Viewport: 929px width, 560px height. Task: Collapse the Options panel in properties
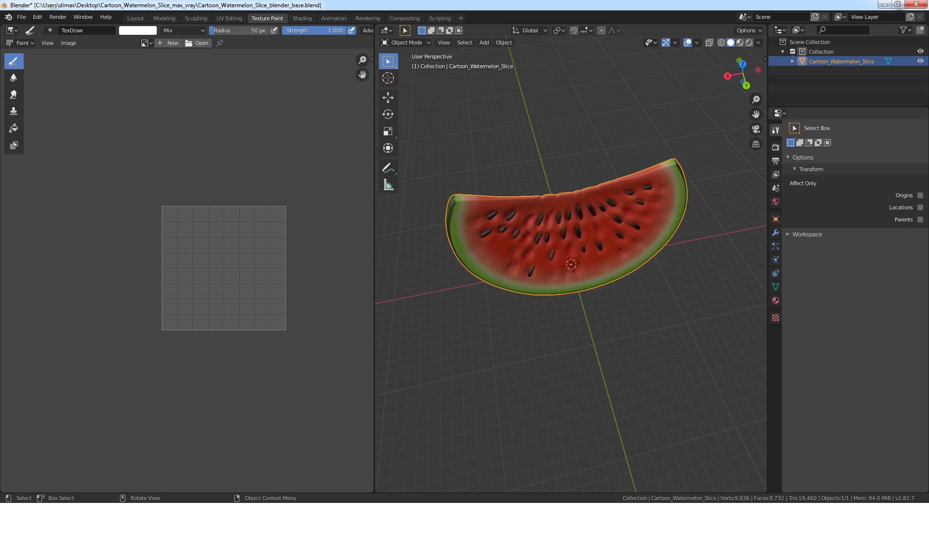tap(787, 158)
